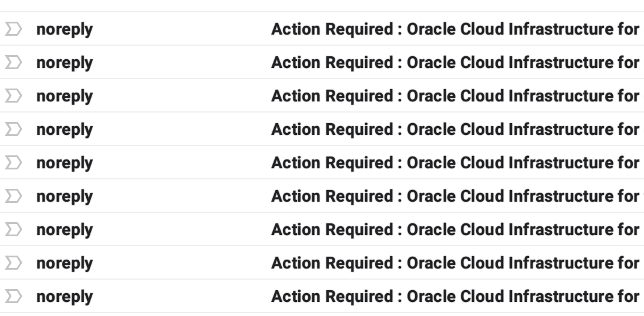Screen dimensions: 644x316
Task: Mark the third noreply email as important
Action: click(x=13, y=96)
